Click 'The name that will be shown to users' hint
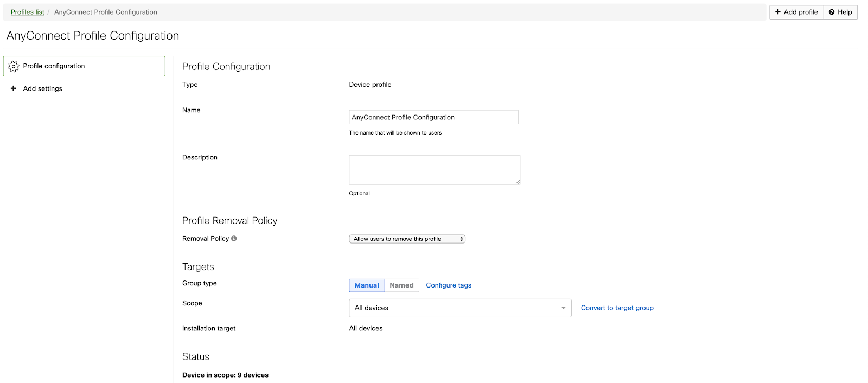 pos(395,133)
